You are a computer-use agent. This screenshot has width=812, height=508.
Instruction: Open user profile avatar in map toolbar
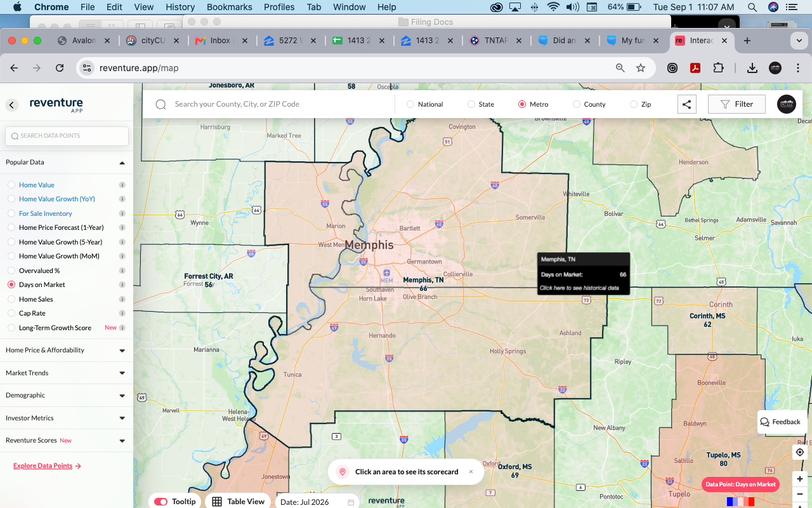[787, 104]
